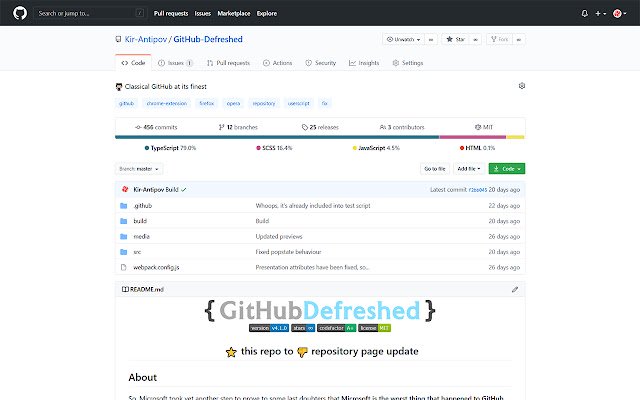Viewport: 640px width, 400px height.
Task: Open webpack.config.js file
Action: (156, 267)
